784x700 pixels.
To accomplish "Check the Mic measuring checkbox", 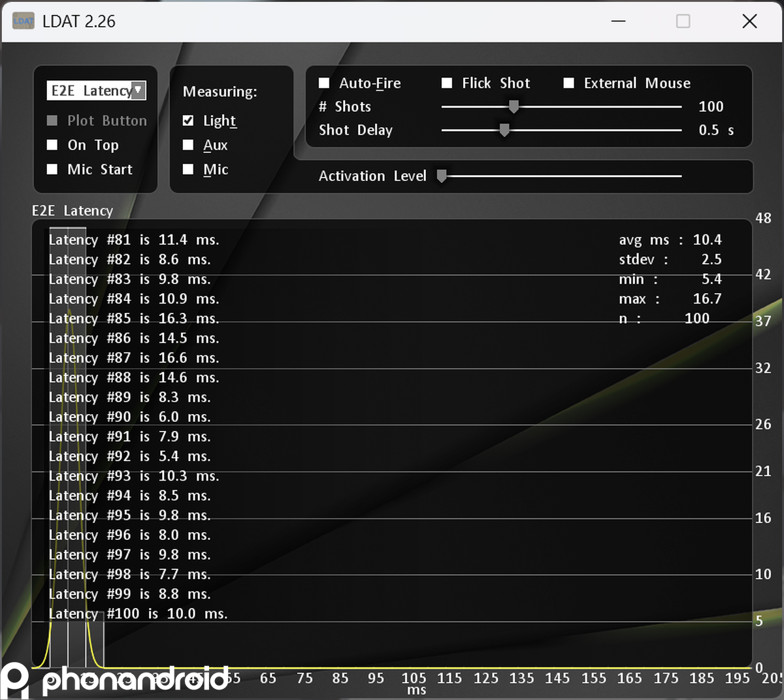I will (x=188, y=169).
